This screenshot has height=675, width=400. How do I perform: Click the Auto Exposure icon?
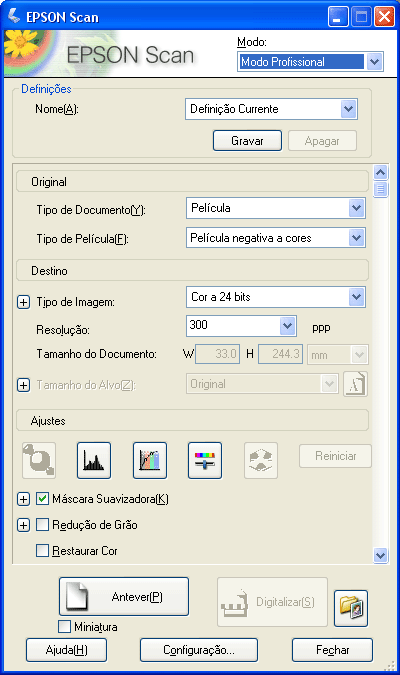[39, 460]
